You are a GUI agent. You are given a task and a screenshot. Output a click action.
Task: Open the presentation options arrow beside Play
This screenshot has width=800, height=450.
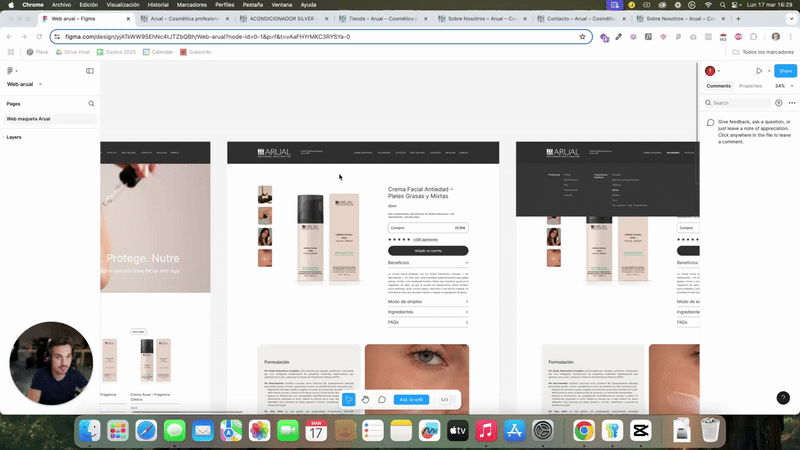click(769, 71)
